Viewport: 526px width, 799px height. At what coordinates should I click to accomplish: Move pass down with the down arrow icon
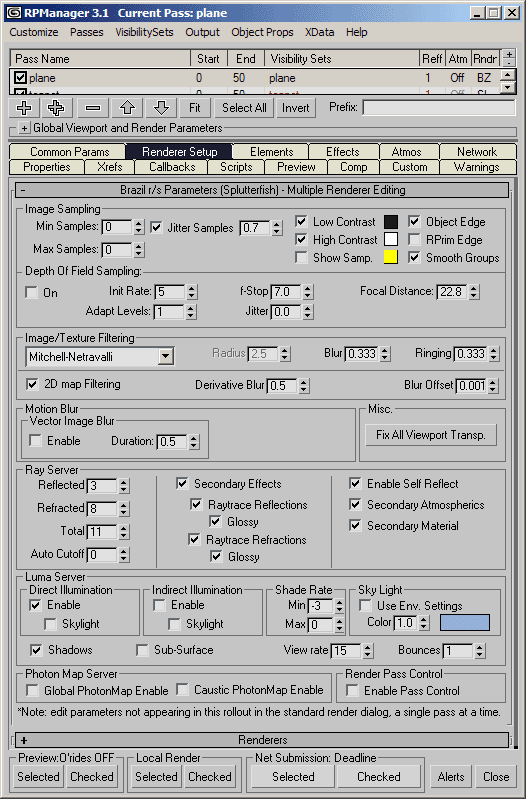coord(162,108)
